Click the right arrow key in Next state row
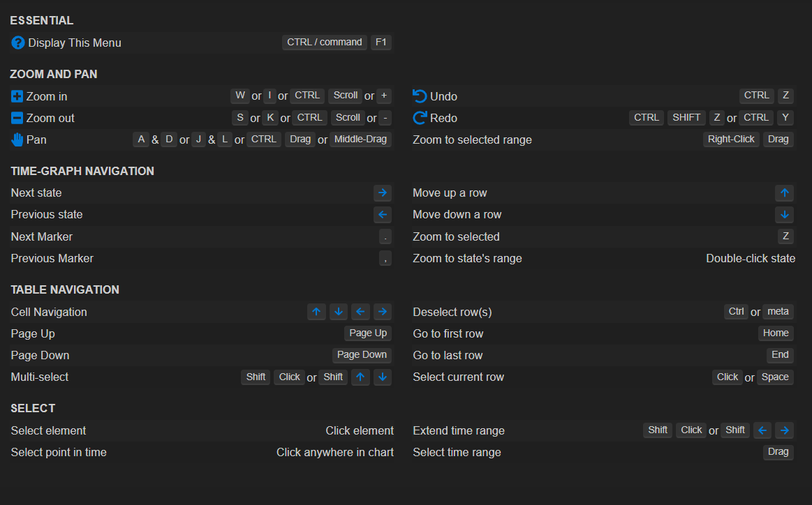The height and width of the screenshot is (505, 812). coord(383,193)
